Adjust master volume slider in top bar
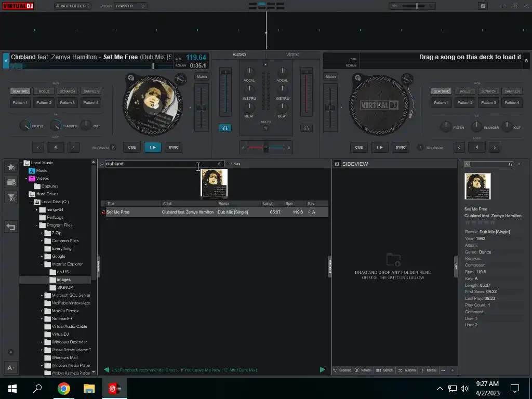Image resolution: width=532 pixels, height=399 pixels. [417, 6]
